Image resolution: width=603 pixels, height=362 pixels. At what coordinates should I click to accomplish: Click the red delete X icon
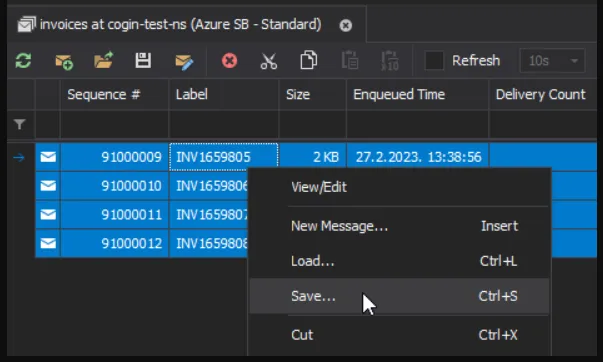click(x=230, y=61)
